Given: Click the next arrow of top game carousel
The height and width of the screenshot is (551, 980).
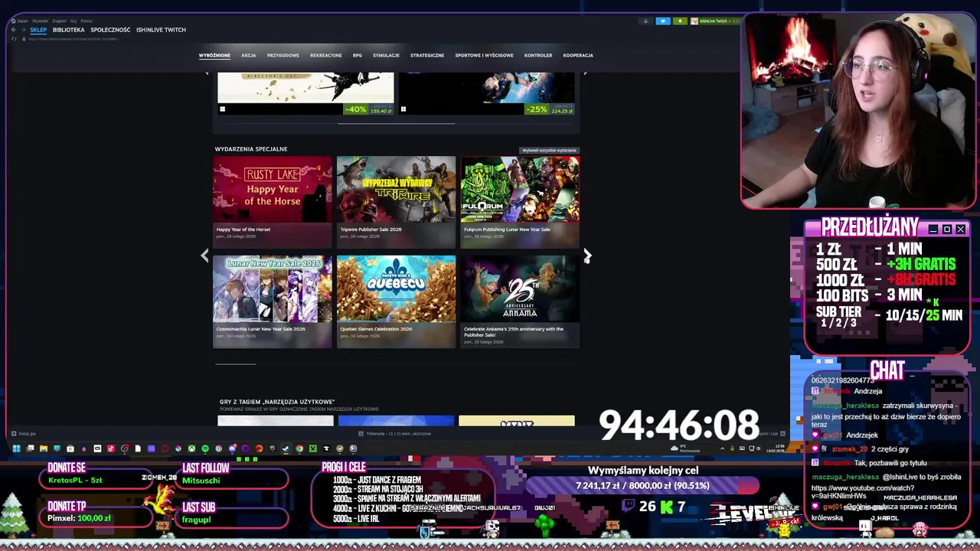Looking at the screenshot, I should [585, 73].
